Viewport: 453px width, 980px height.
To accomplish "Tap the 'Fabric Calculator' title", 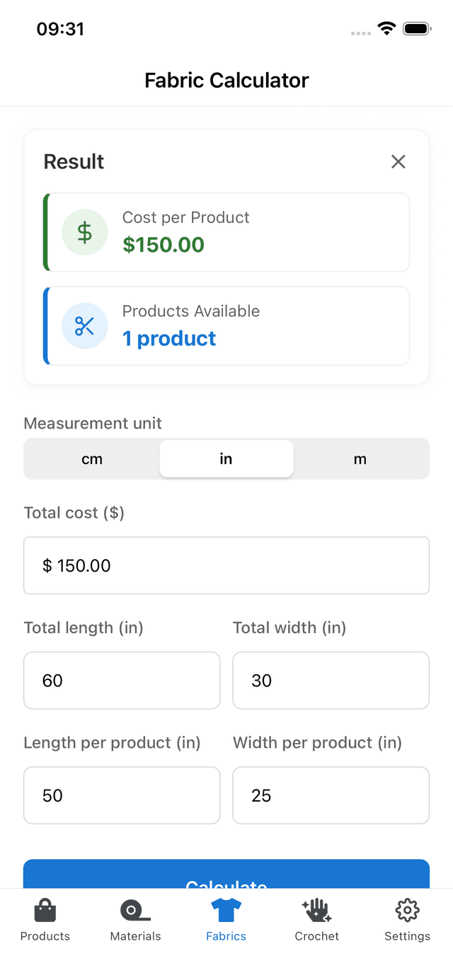I will tap(226, 81).
